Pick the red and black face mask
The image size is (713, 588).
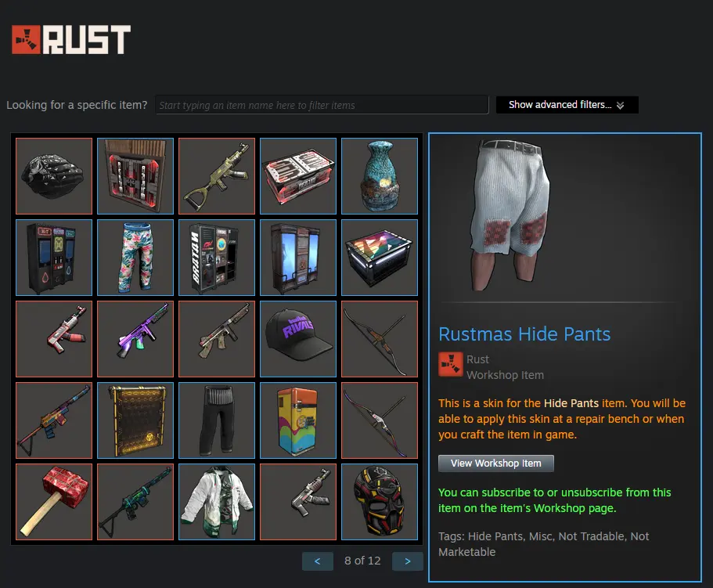click(x=380, y=502)
